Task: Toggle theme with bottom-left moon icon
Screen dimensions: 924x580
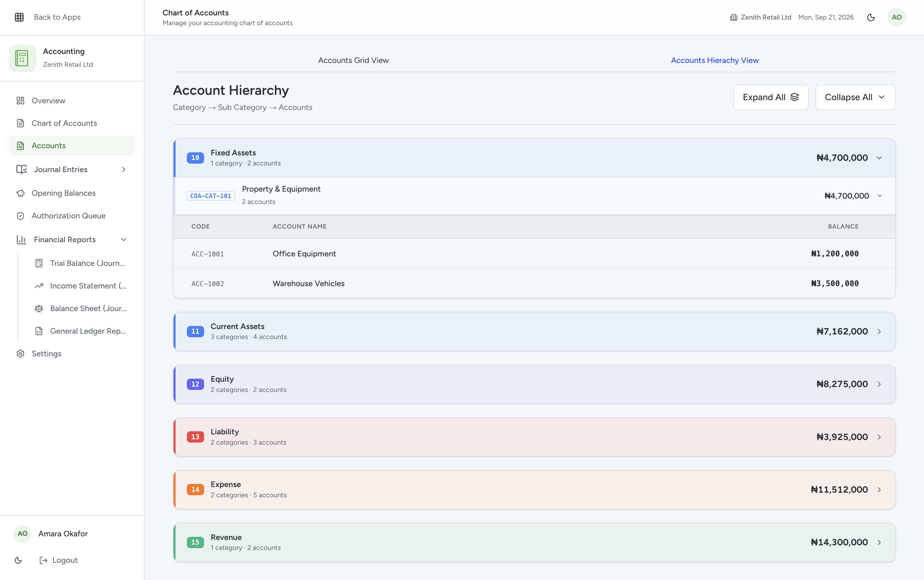Action: point(18,560)
